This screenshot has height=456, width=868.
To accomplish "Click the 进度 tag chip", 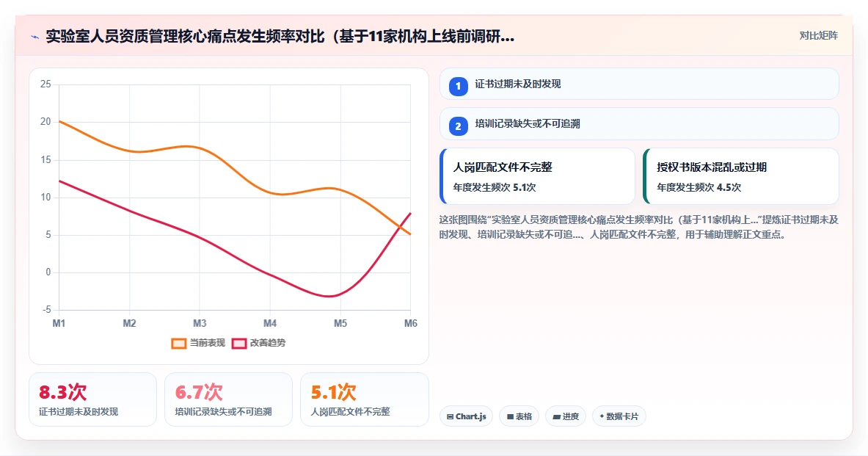I will 565,416.
